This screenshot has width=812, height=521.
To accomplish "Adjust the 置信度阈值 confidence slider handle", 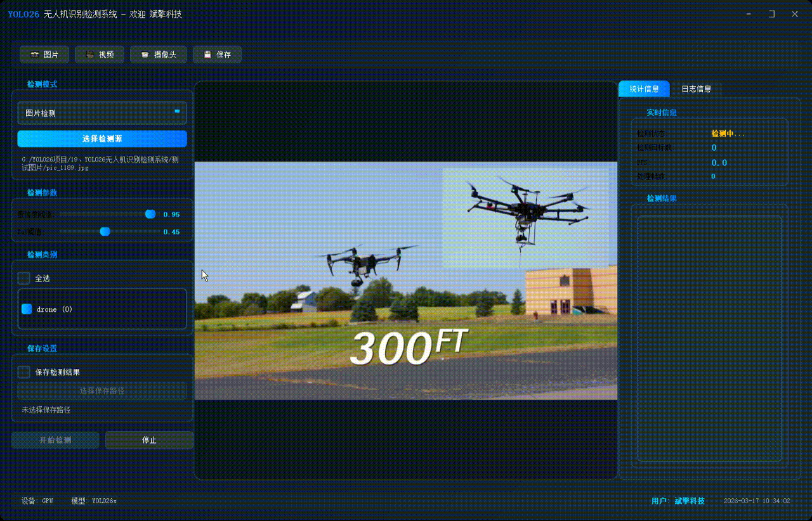I will (x=150, y=214).
